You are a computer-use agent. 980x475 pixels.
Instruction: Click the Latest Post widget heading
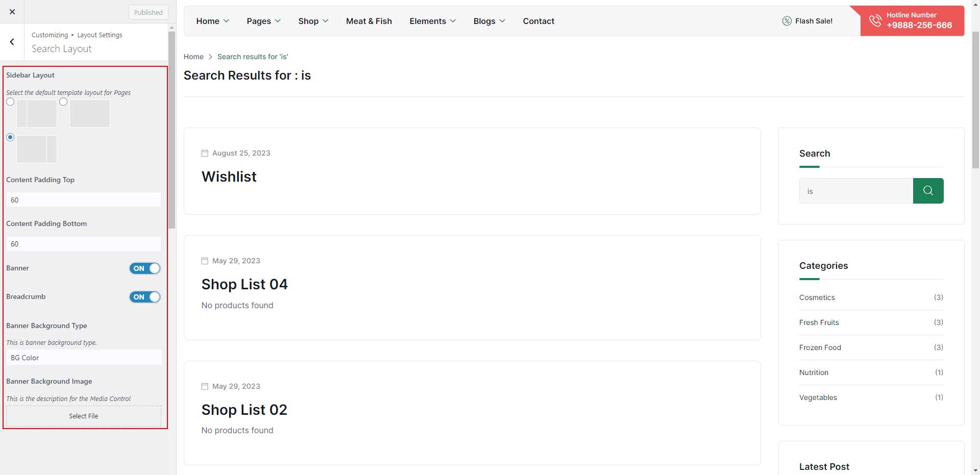tap(824, 467)
